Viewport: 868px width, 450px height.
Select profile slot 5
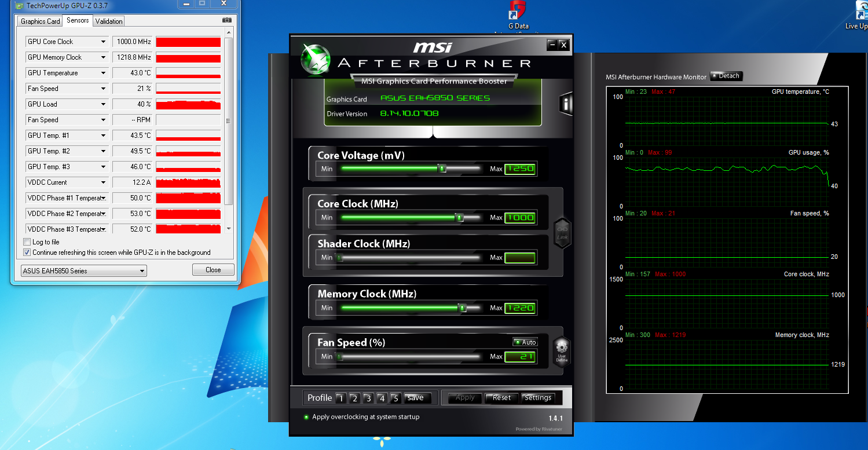coord(395,398)
